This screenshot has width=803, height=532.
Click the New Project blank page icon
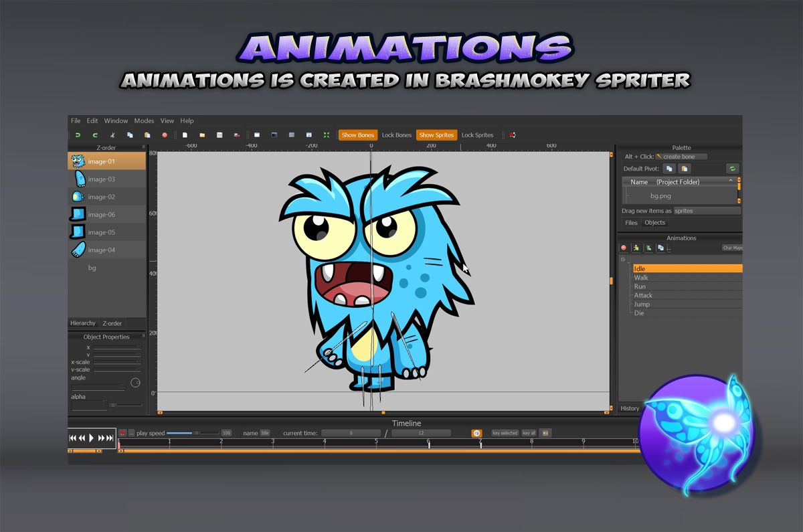click(x=185, y=135)
